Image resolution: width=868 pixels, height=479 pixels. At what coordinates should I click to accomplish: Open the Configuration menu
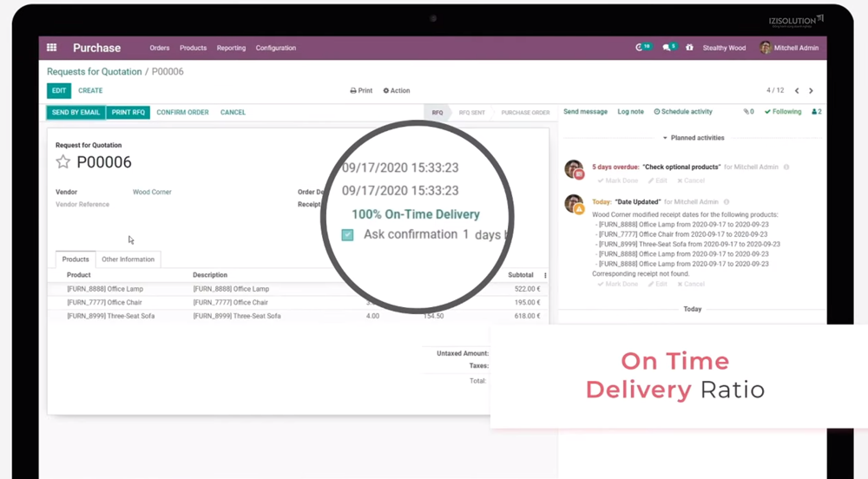276,48
